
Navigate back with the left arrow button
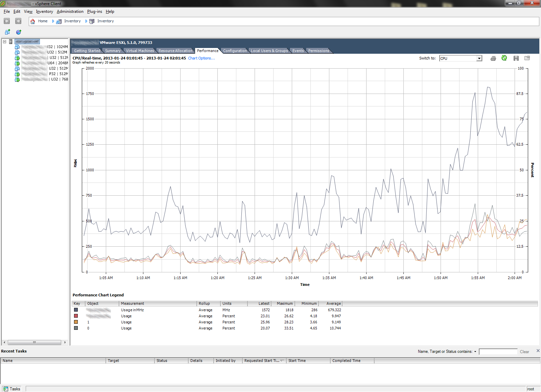pos(7,21)
